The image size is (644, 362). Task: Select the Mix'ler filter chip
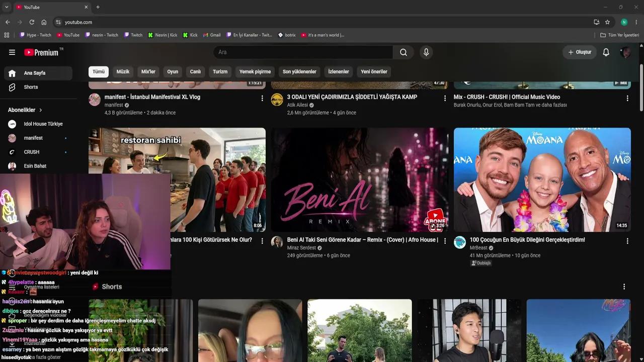click(148, 71)
